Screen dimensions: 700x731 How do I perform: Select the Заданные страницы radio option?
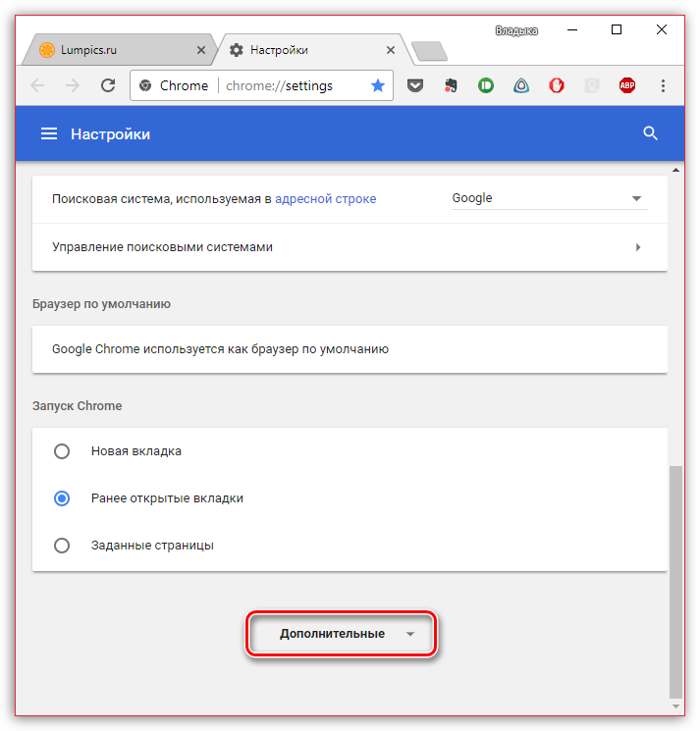(x=62, y=546)
